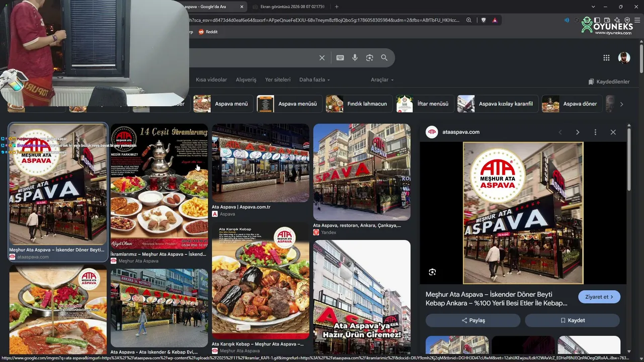Image resolution: width=644 pixels, height=362 pixels.
Task: Clear the search box with the X icon
Action: tap(322, 58)
